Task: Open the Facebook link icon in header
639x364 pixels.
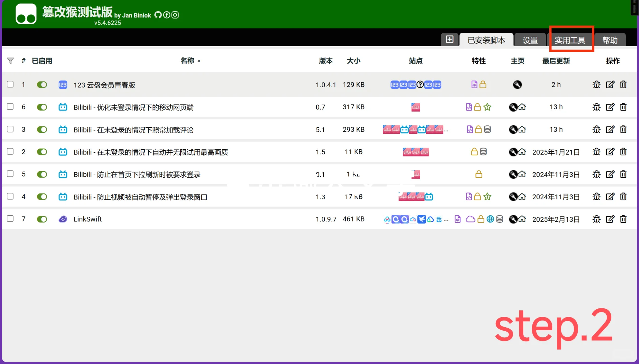Action: 167,15
